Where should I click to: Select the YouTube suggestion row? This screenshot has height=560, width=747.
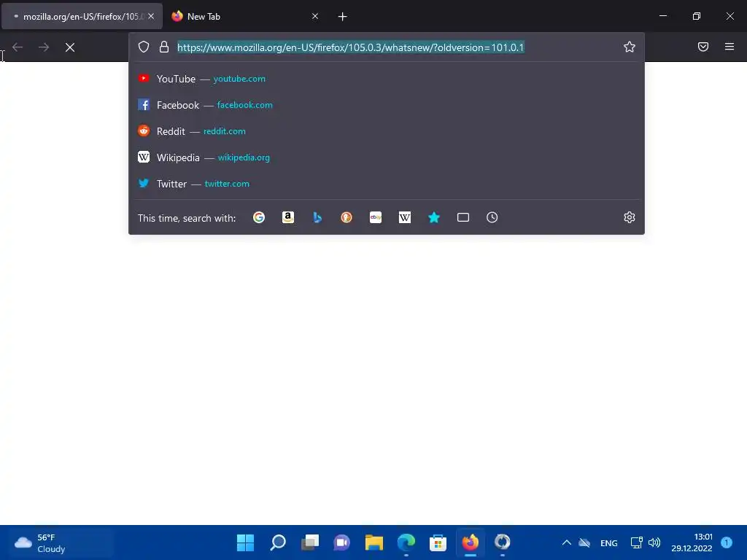[387, 79]
